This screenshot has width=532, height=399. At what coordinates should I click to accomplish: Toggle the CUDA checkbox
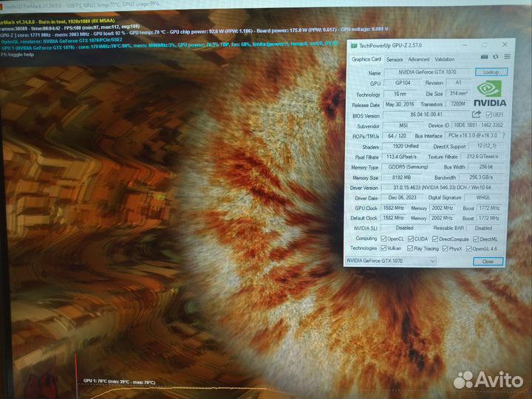(x=411, y=239)
